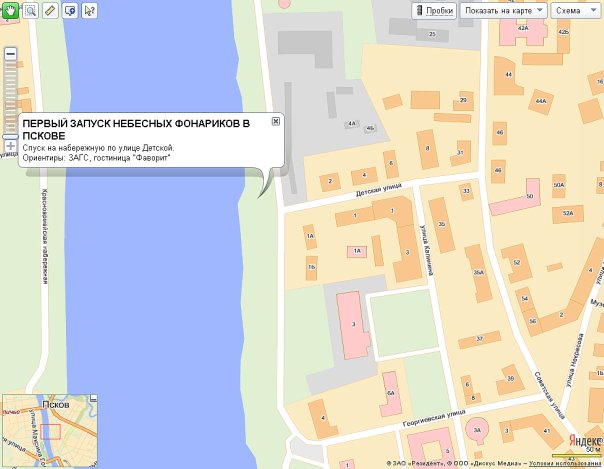Click gray building number 4А
This screenshot has width=604, height=469.
352,124
